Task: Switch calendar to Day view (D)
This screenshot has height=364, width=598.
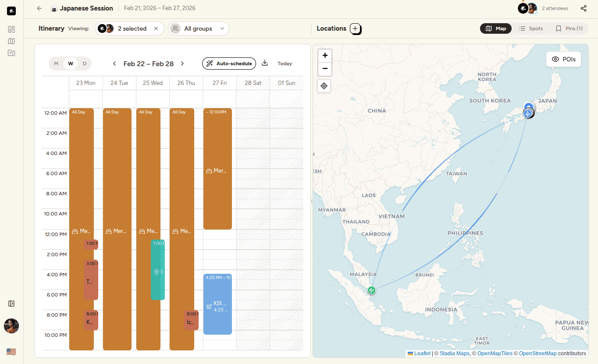Action: pyautogui.click(x=85, y=64)
